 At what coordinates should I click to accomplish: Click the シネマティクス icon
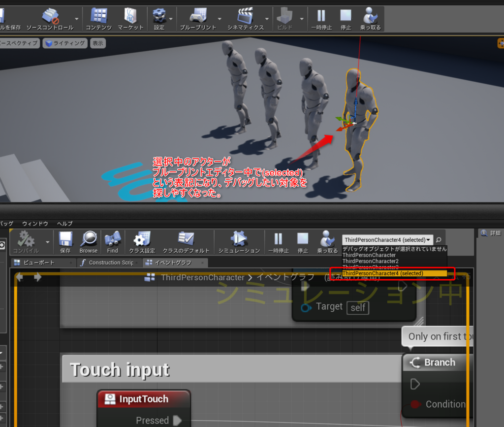pyautogui.click(x=245, y=15)
